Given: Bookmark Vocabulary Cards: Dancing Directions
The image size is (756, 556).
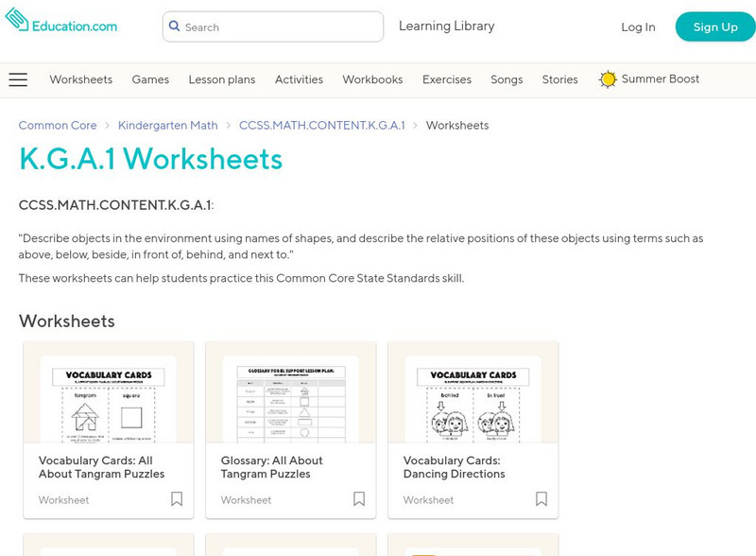Looking at the screenshot, I should point(541,499).
